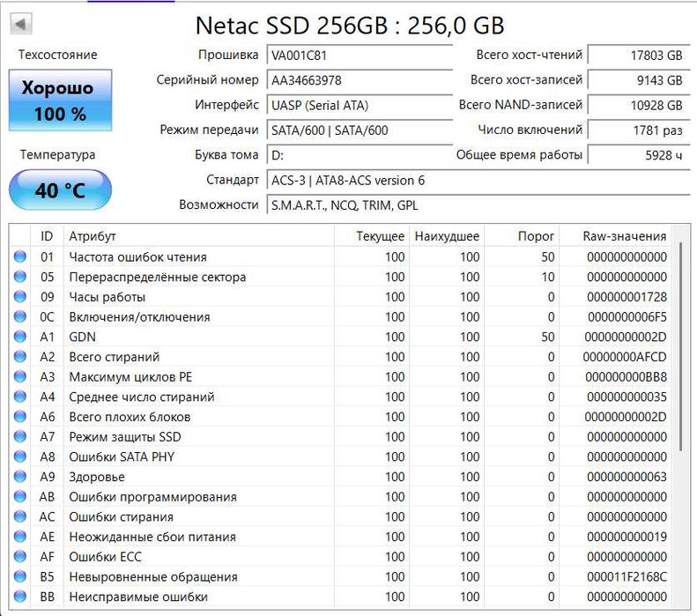Click the status orb for attribute AE
Viewport: 697px width, 616px height.
[20, 537]
